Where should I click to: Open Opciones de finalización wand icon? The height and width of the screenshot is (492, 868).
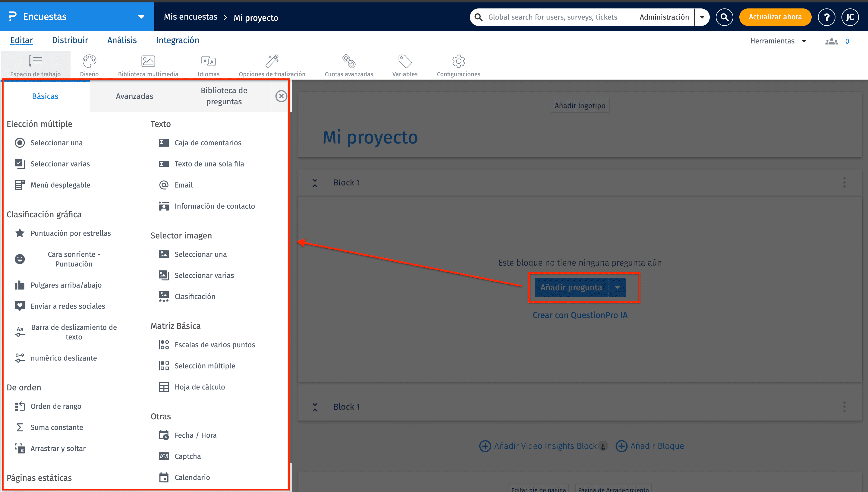272,61
